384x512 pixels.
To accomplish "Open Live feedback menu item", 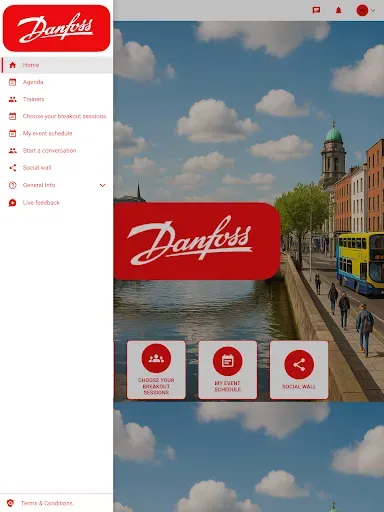I will 57,203.
